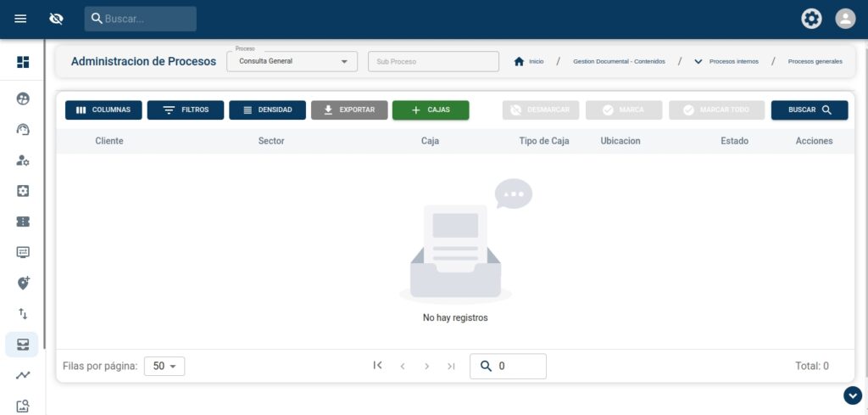Click the round chevron-down button at bottom right
The height and width of the screenshot is (415, 868).
tap(852, 395)
